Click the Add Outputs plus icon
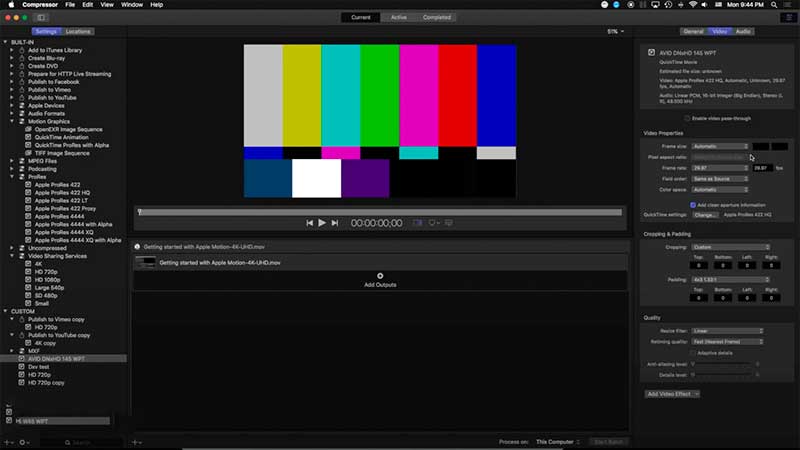This screenshot has height=450, width=800. [380, 276]
